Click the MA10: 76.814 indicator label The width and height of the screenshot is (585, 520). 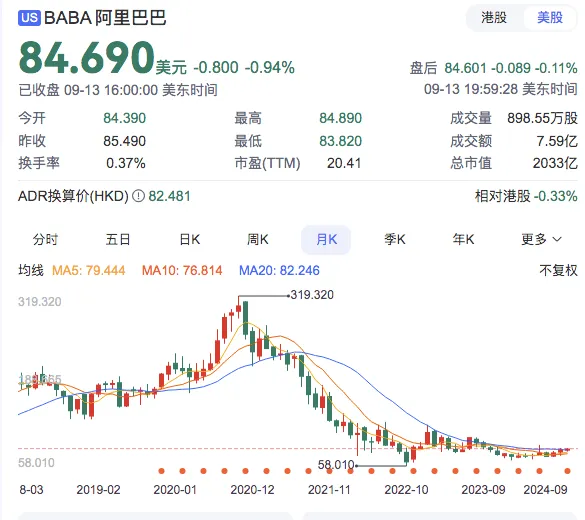(182, 270)
